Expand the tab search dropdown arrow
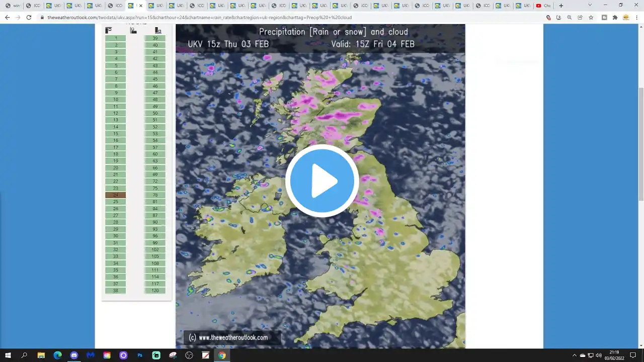 pos(590,6)
